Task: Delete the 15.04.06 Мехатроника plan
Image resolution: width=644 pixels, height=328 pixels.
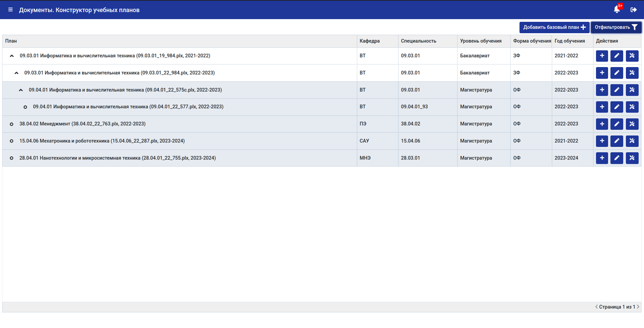Action: tap(632, 141)
